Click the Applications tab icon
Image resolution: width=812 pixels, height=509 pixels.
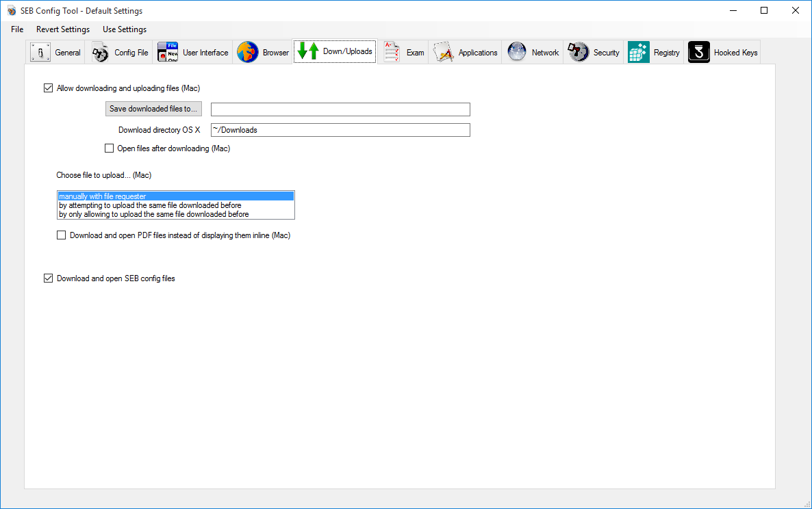click(x=444, y=52)
